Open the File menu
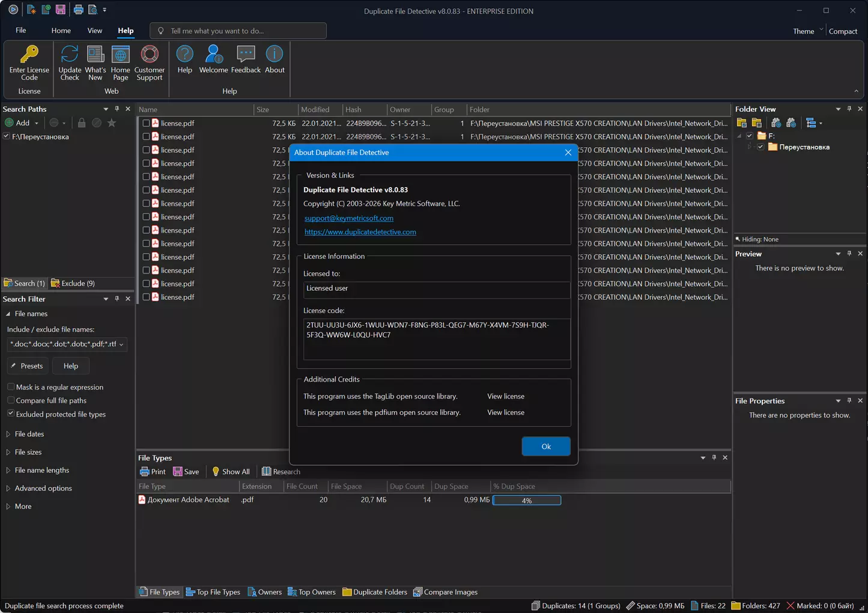 (21, 31)
